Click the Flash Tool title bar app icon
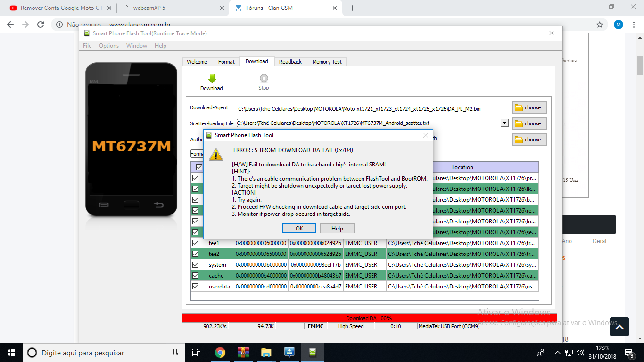Viewport: 644px width, 362px height. [x=87, y=33]
